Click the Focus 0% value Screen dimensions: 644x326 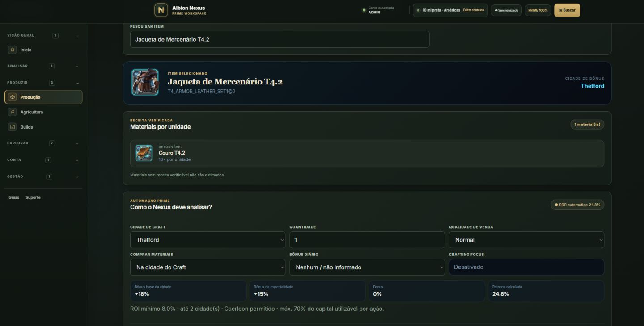(377, 294)
